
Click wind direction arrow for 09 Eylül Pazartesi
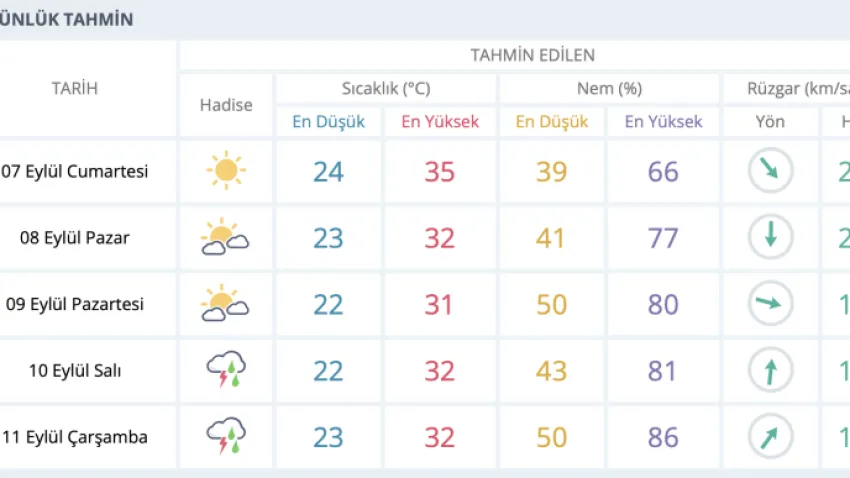[x=770, y=303]
